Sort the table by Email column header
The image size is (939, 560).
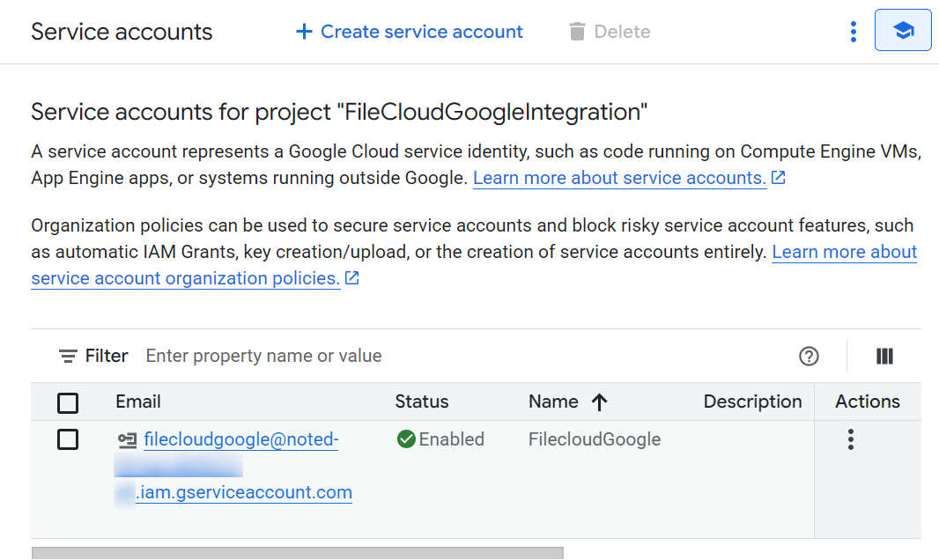[x=138, y=402]
